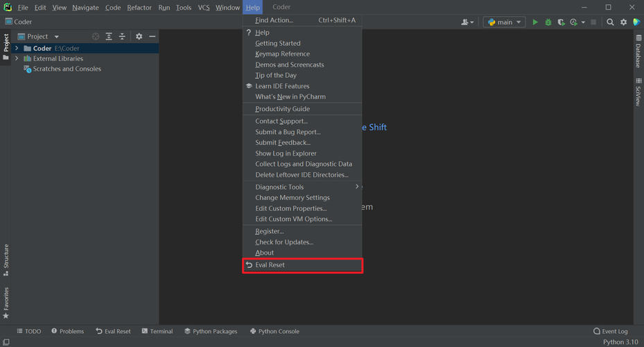Open the Python Console tool window

(x=275, y=331)
